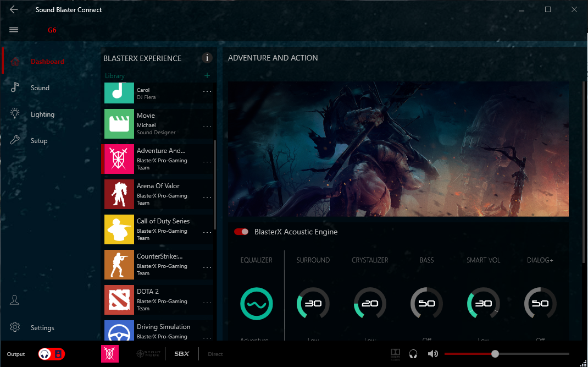The width and height of the screenshot is (588, 367).
Task: Select the Adventure And Action profile icon
Action: coord(119,159)
